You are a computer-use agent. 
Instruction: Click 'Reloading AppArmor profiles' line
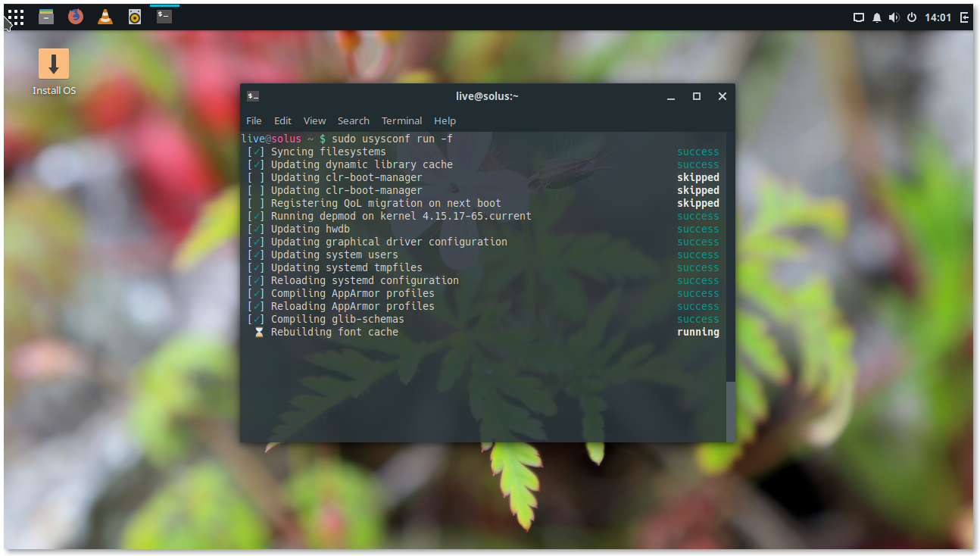353,306
